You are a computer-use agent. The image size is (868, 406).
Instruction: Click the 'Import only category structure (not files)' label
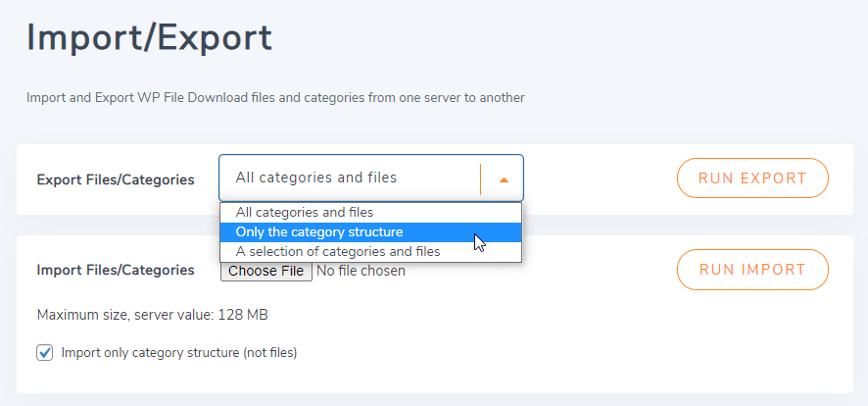coord(178,352)
